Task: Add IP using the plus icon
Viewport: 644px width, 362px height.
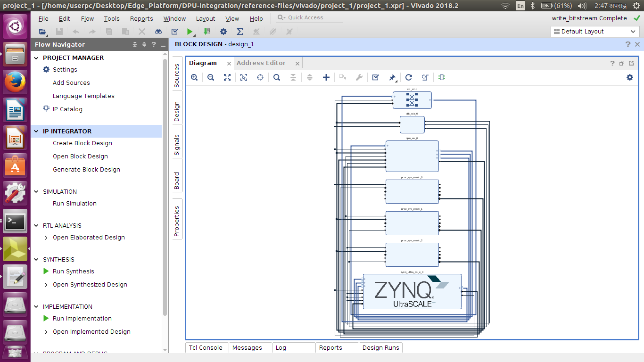Action: (326, 77)
